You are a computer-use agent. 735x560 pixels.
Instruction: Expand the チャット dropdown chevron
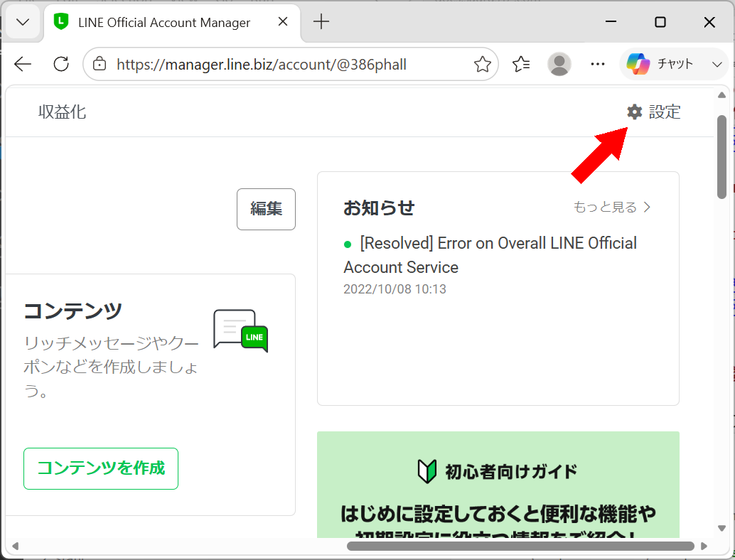[x=717, y=64]
